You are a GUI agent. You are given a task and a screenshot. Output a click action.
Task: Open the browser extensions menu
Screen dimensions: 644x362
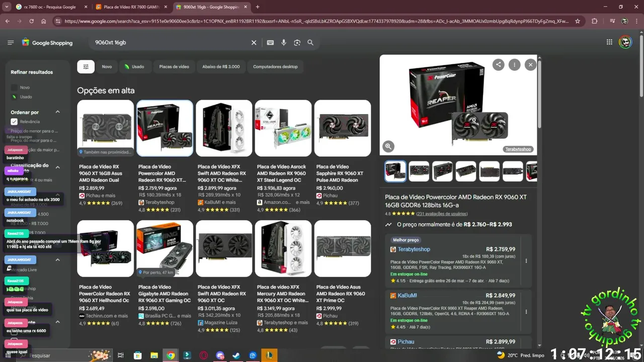tap(595, 21)
